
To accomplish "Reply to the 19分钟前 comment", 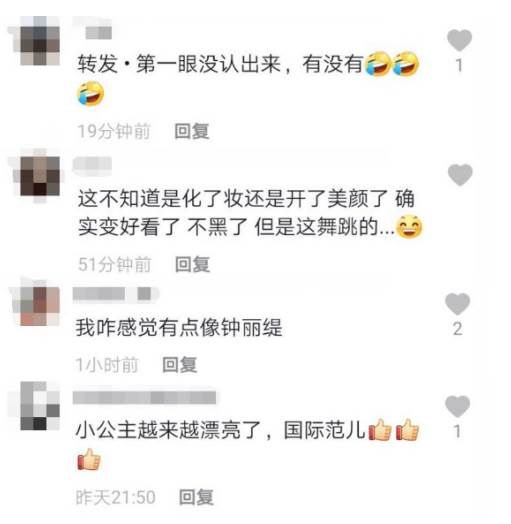I will pyautogui.click(x=192, y=131).
